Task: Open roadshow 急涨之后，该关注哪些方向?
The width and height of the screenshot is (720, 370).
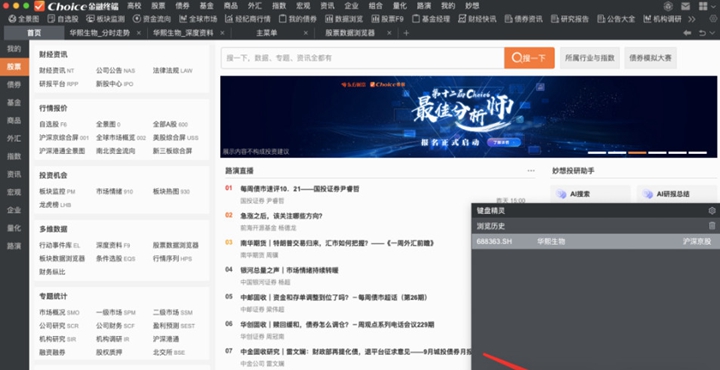Action: (x=281, y=216)
